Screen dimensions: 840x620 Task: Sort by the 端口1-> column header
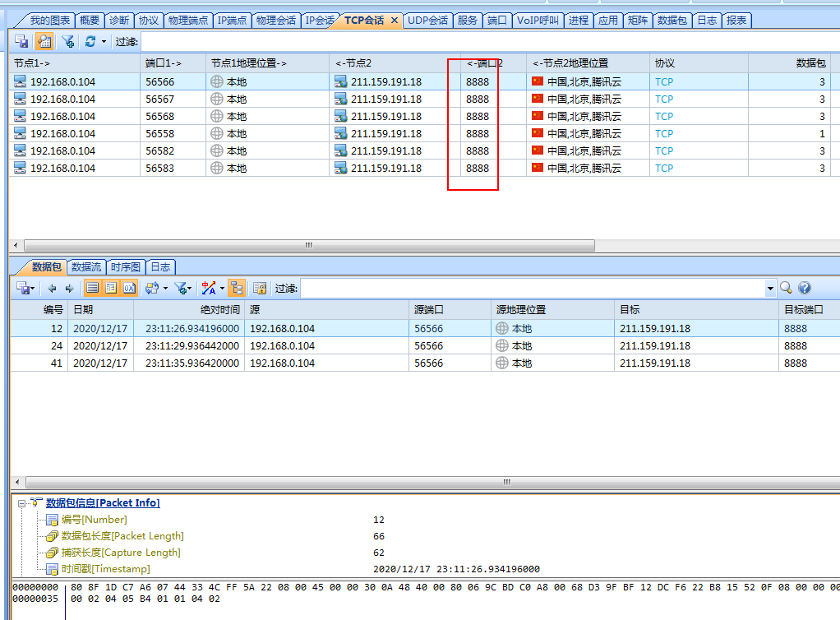173,63
